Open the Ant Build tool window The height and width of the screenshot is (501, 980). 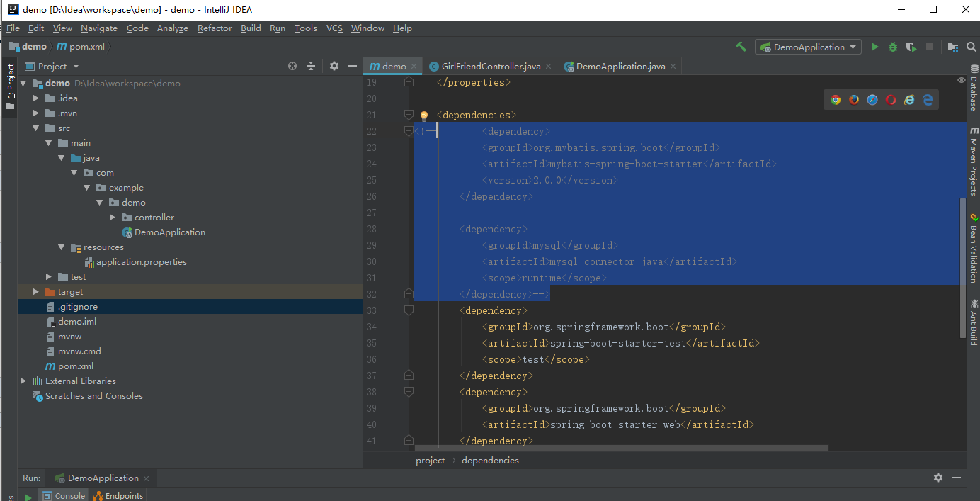coord(974,322)
